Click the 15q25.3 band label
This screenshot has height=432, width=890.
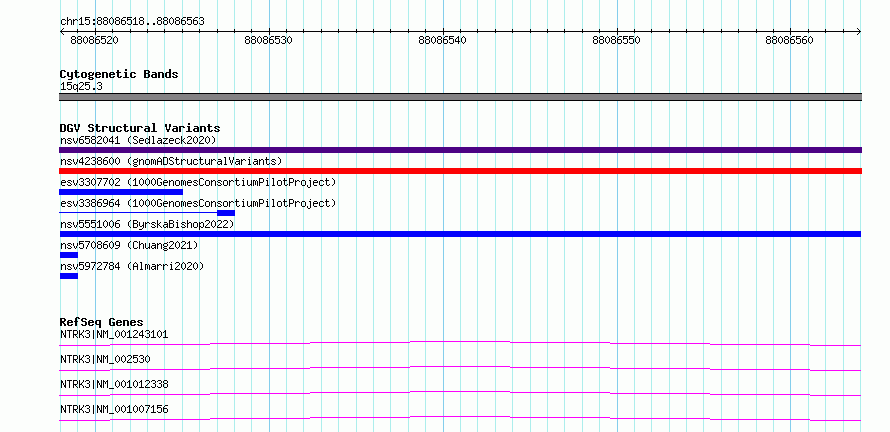tap(81, 87)
